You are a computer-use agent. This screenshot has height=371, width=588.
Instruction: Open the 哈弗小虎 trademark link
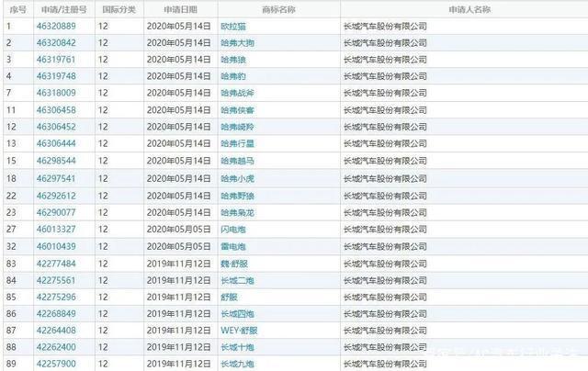[238, 178]
